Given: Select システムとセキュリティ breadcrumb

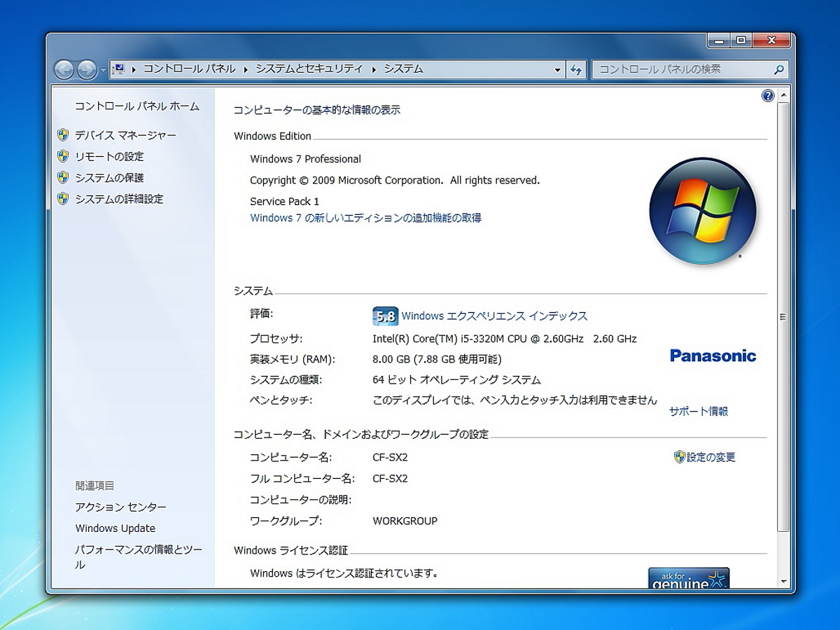Looking at the screenshot, I should [x=309, y=69].
